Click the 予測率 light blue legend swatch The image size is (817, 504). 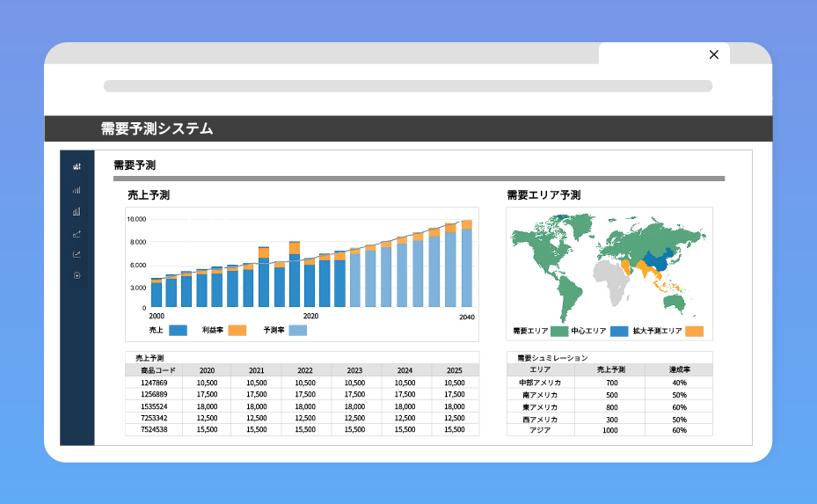[298, 331]
